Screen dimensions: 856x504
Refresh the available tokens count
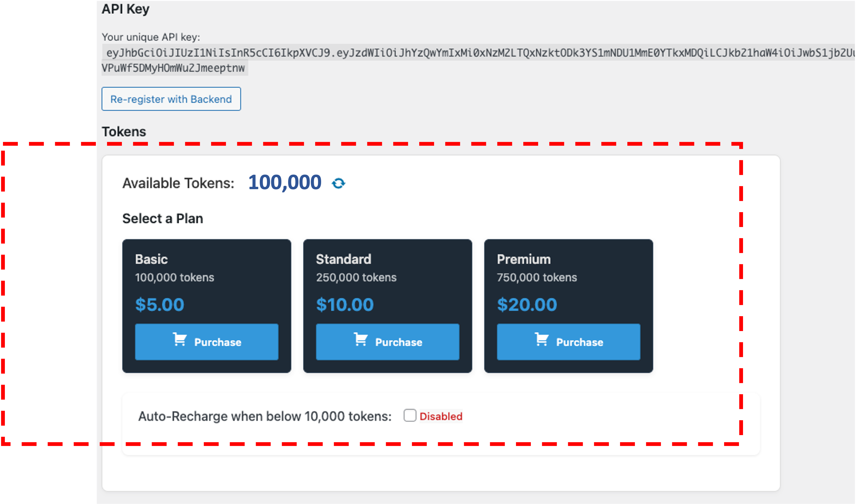338,183
